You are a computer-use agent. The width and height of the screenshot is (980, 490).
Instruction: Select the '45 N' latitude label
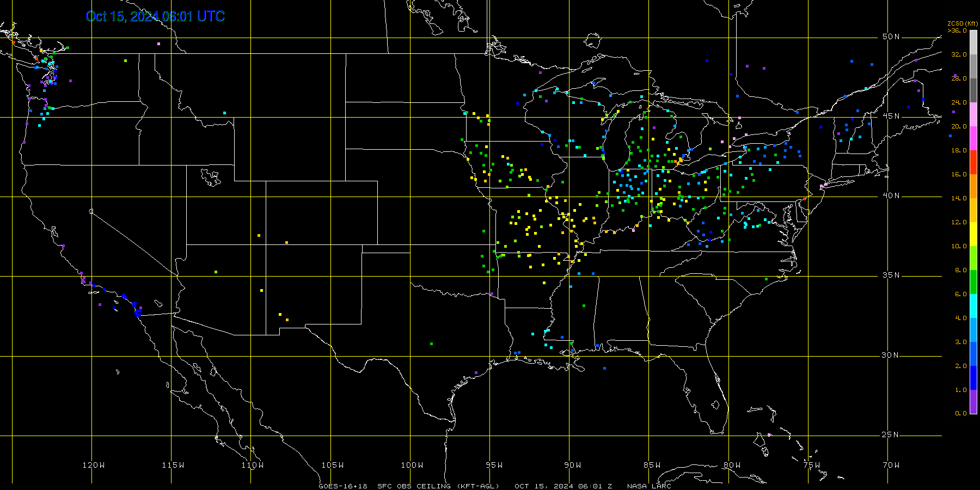891,117
